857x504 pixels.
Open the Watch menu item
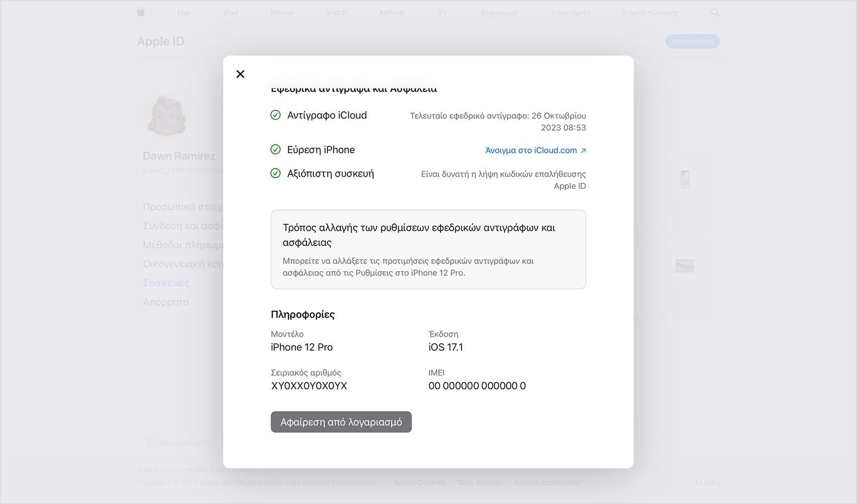point(336,13)
